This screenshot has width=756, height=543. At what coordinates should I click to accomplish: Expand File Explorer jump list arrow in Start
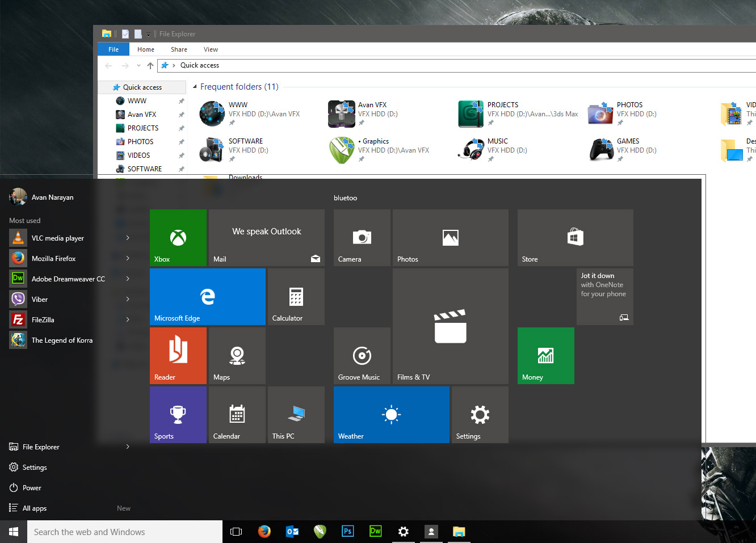128,447
